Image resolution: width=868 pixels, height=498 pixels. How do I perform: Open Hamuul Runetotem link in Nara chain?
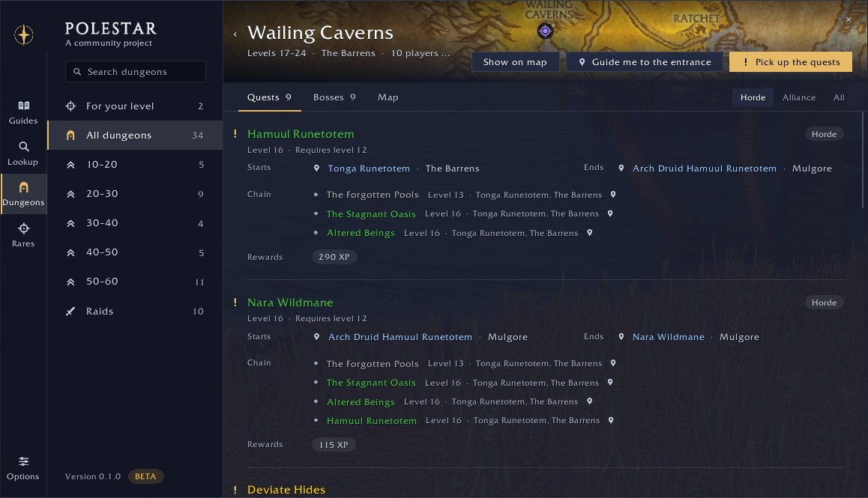pos(372,421)
